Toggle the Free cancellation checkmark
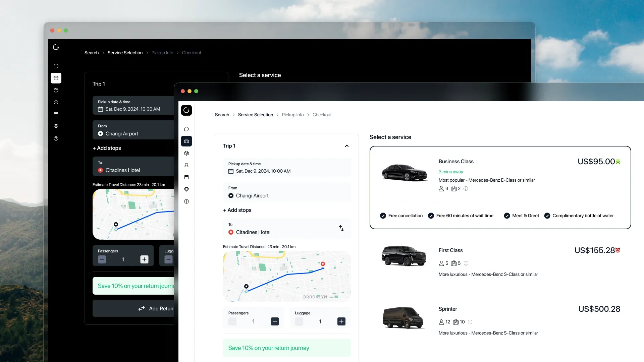Viewport: 644px width, 362px height. (383, 216)
